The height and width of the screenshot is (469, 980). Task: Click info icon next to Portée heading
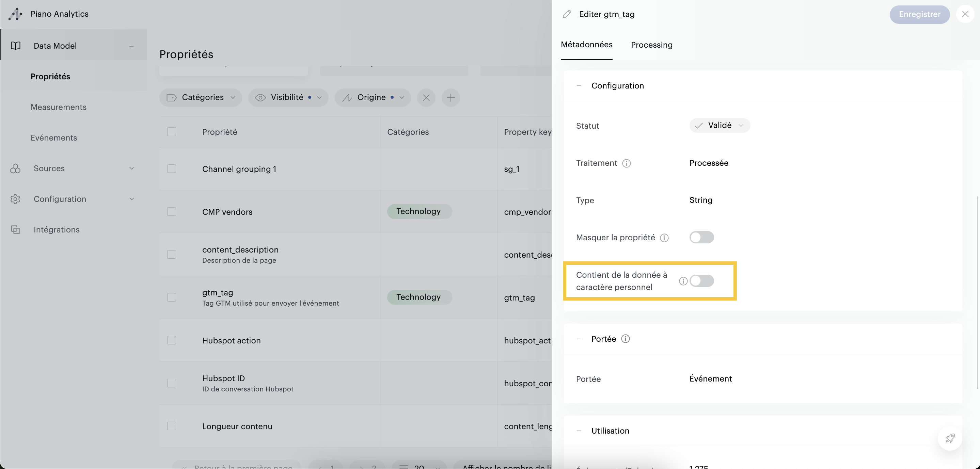point(626,339)
